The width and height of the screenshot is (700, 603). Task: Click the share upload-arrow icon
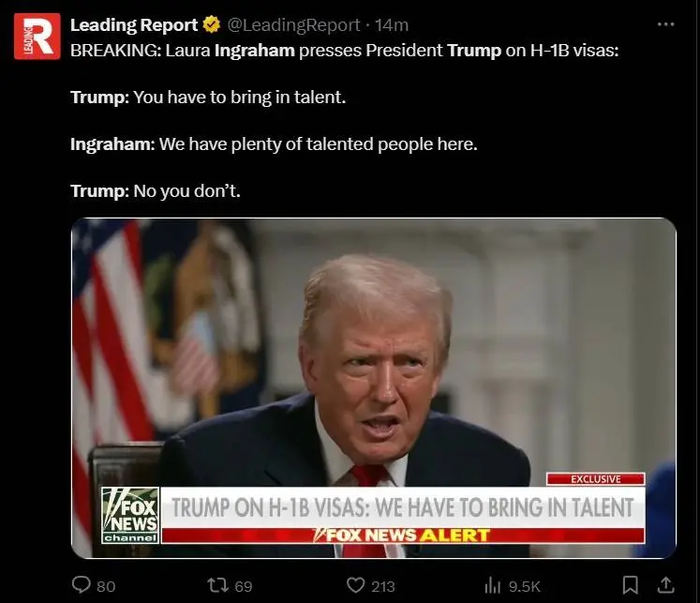point(665,584)
